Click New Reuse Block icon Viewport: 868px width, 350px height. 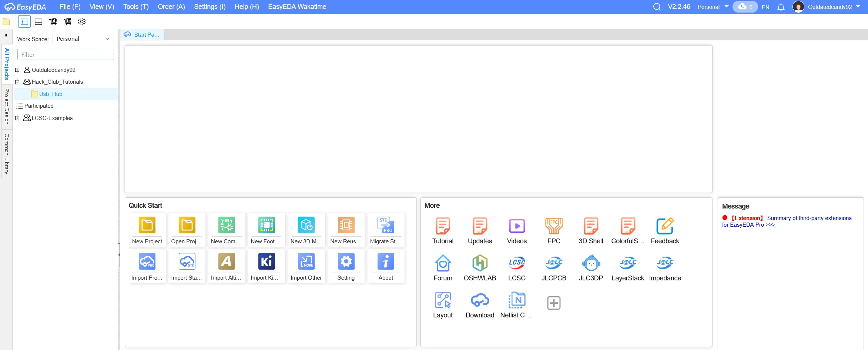pyautogui.click(x=346, y=225)
